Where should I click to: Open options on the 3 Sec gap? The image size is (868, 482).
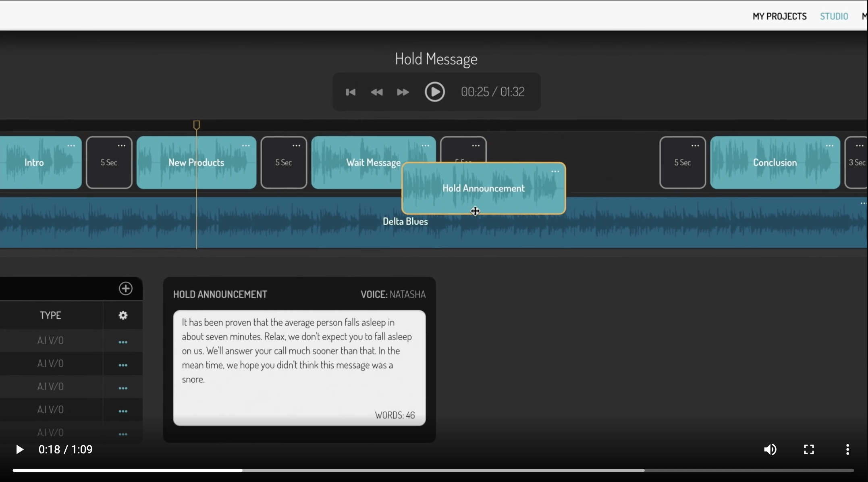click(x=860, y=146)
